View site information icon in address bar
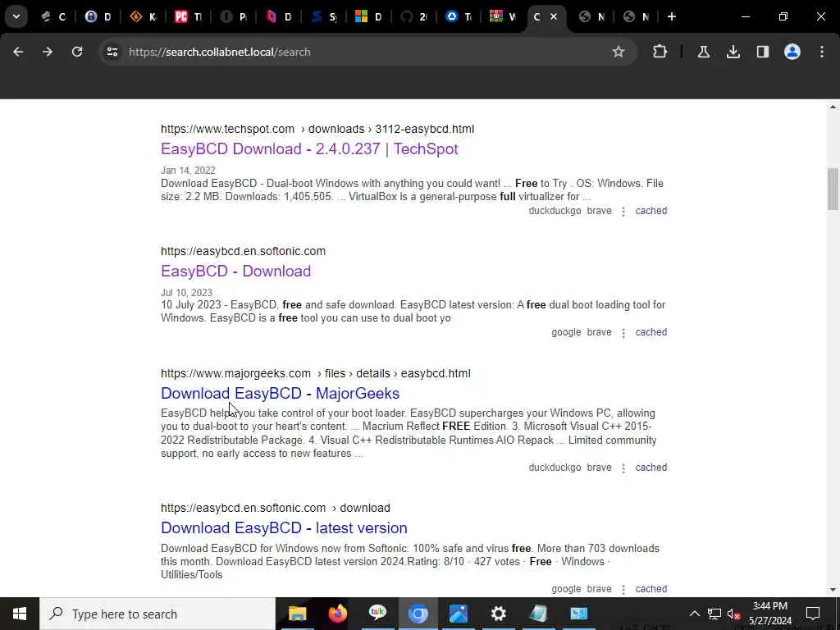This screenshot has height=630, width=840. (112, 52)
